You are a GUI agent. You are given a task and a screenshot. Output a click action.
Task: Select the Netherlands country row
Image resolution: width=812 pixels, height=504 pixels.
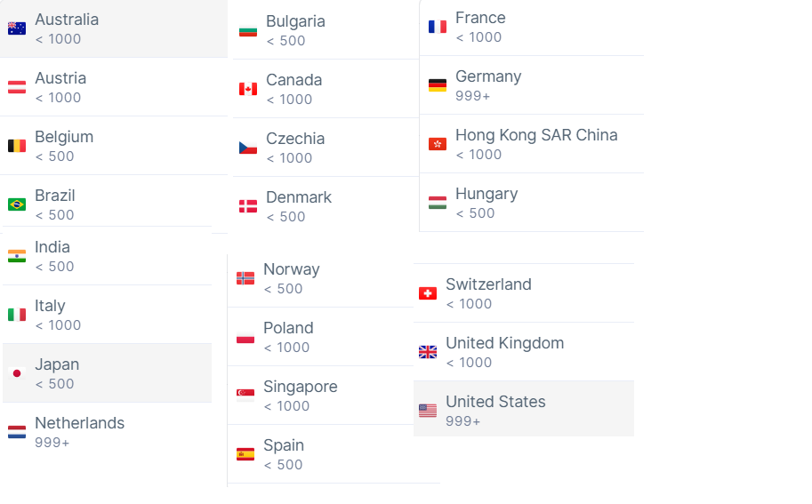click(108, 432)
